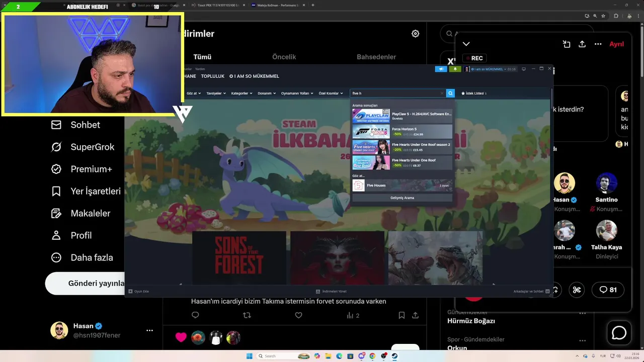
Task: Expand the Göz at dropdown in Steam
Action: click(x=194, y=93)
